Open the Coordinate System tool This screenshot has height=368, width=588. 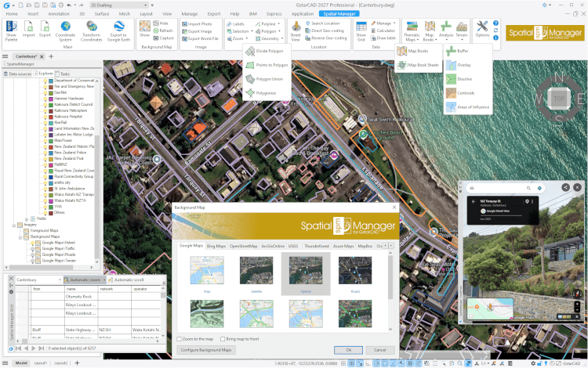(65, 31)
